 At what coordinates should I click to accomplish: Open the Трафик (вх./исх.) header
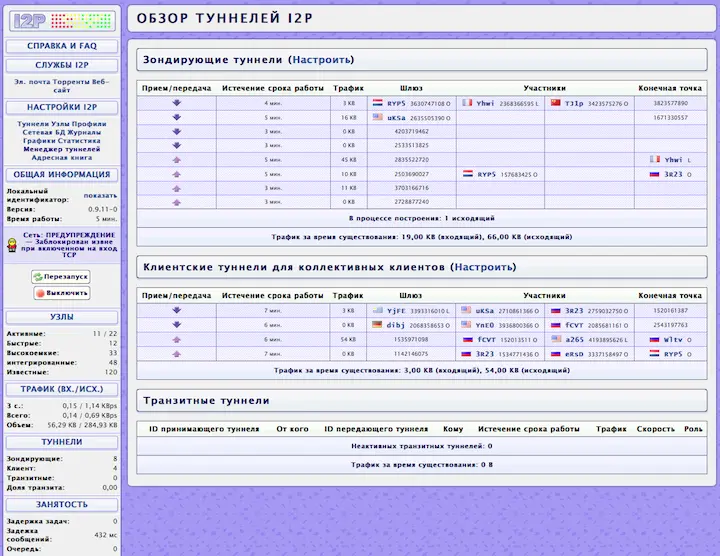point(62,389)
